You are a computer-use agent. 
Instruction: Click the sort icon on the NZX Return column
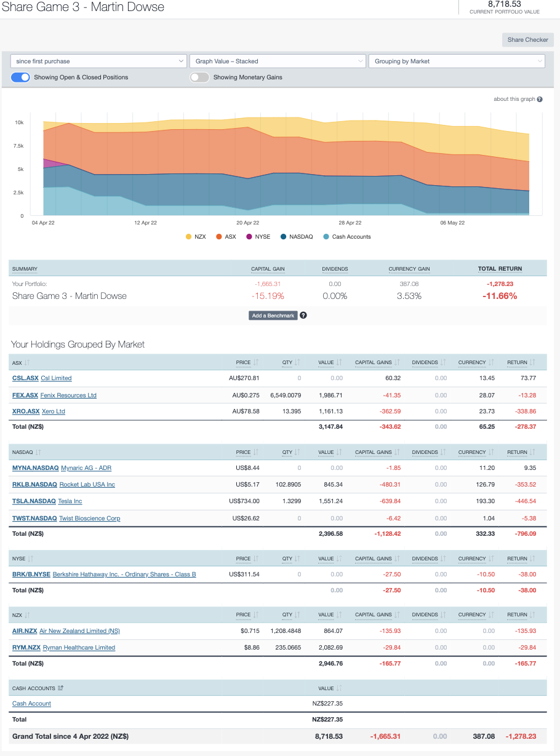[x=532, y=615]
